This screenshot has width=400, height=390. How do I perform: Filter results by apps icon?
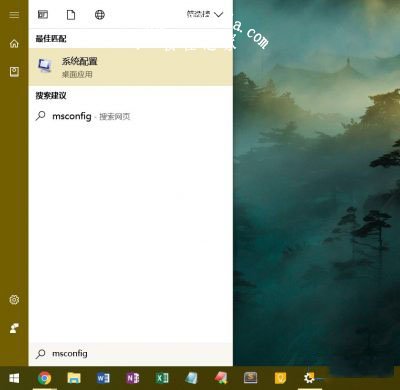tap(43, 15)
